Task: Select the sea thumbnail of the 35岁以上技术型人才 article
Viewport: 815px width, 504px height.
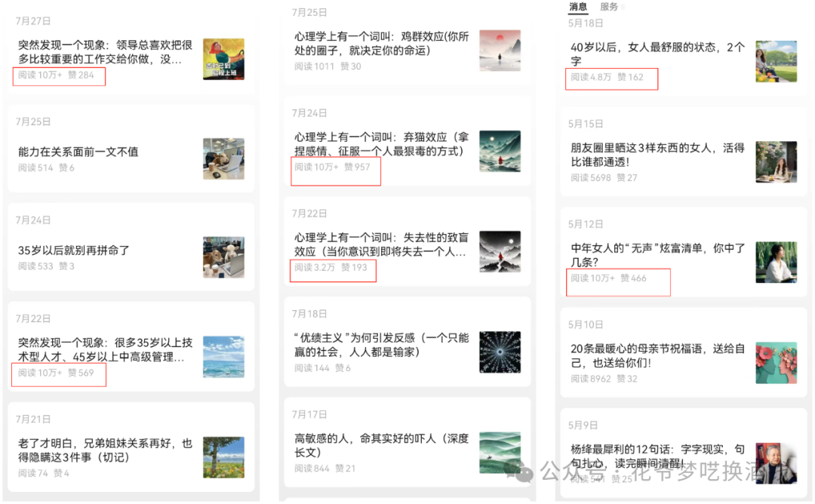Action: tap(223, 357)
